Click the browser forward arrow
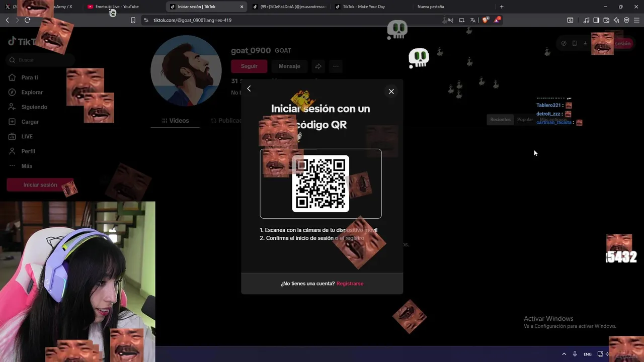This screenshot has height=362, width=644. pos(17,20)
